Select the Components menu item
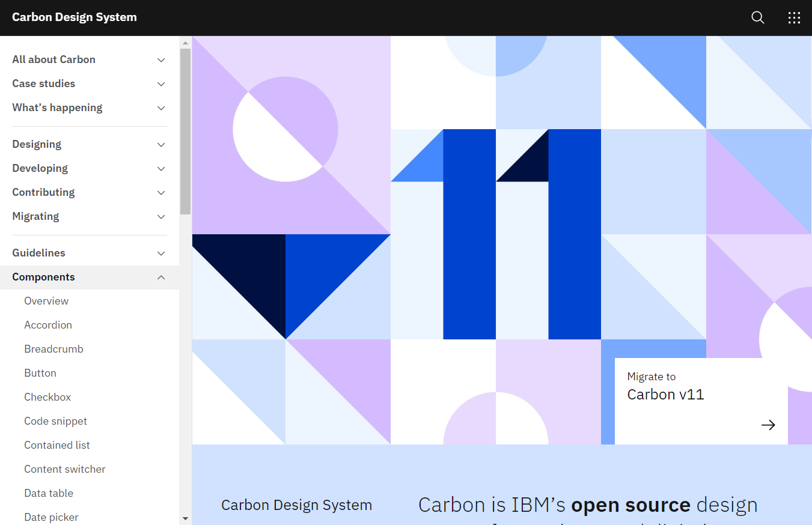The width and height of the screenshot is (812, 525). (x=90, y=277)
